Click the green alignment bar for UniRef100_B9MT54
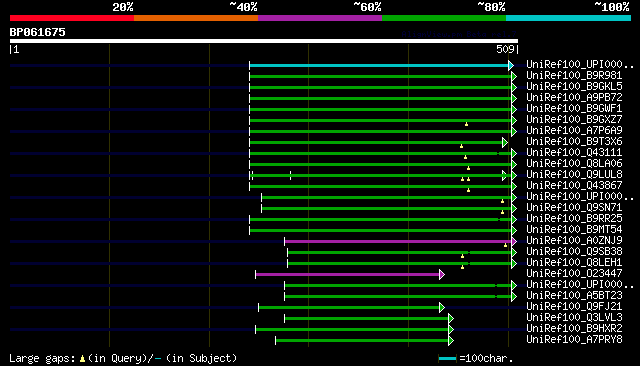This screenshot has height=366, width=640. [x=380, y=231]
